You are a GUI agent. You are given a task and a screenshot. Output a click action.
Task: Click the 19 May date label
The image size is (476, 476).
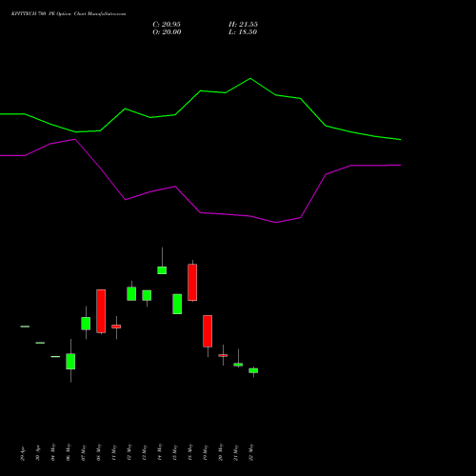click(x=206, y=452)
